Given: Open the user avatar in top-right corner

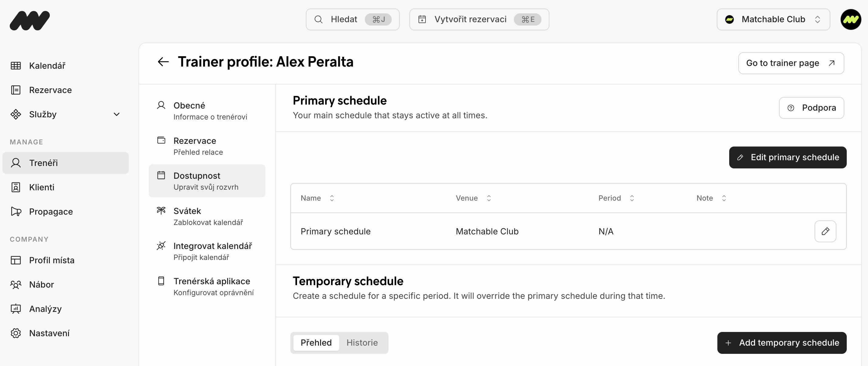Looking at the screenshot, I should click(850, 19).
